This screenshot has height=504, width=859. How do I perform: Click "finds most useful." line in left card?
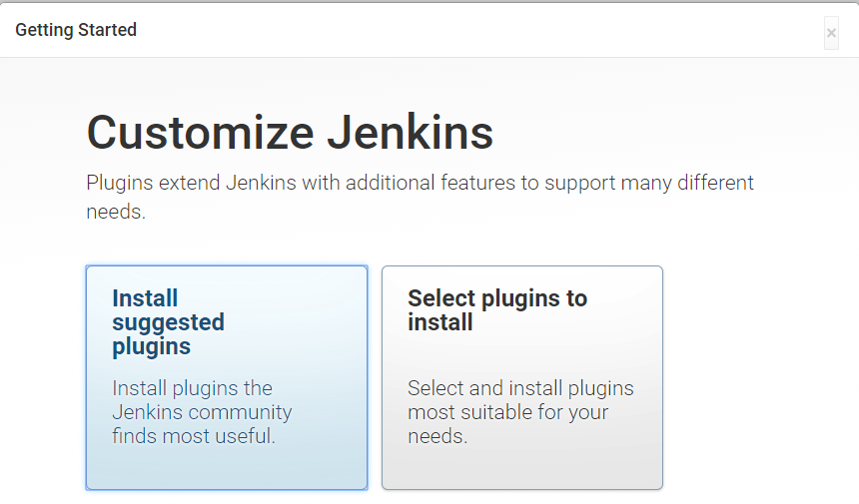[x=194, y=436]
